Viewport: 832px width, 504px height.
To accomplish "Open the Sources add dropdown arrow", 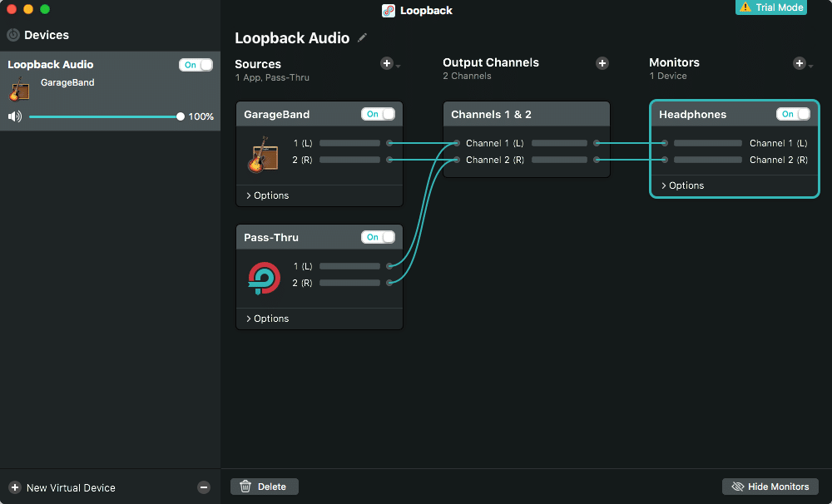I will pos(398,67).
